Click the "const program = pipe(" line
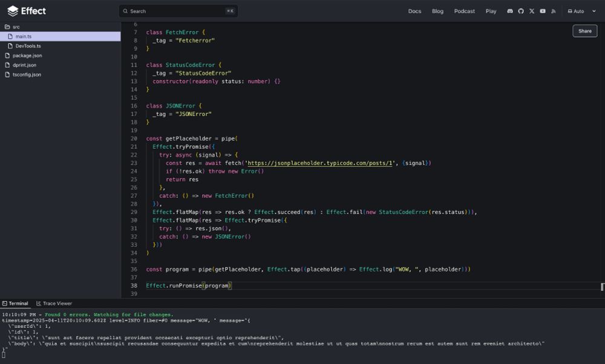Viewport: 605px width, 364px height. click(309, 270)
